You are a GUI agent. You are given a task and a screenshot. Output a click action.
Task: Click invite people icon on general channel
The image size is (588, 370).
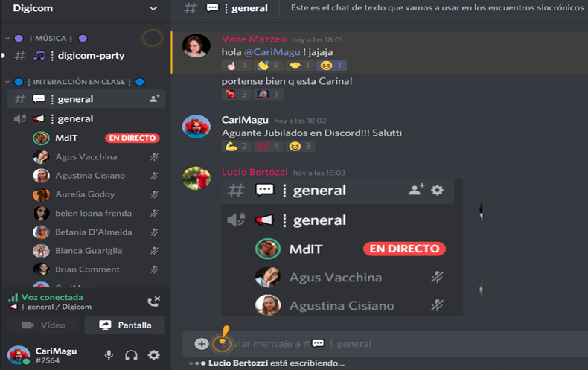tap(154, 99)
